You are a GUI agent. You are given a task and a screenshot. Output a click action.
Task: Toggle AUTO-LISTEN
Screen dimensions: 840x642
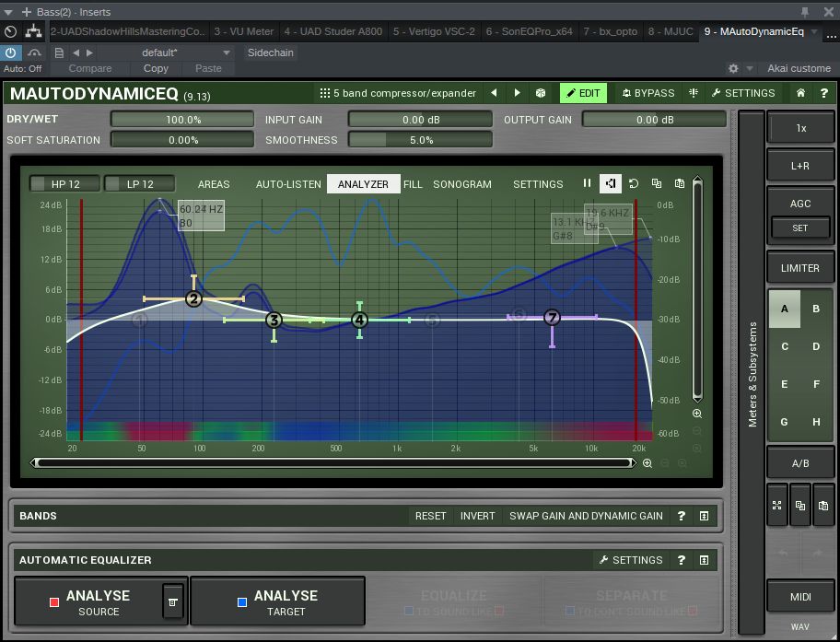point(288,184)
